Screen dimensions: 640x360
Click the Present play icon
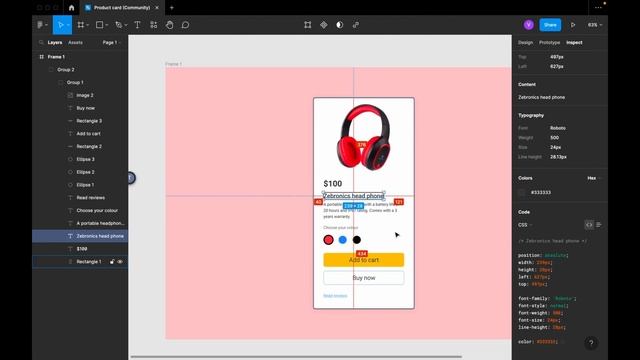573,25
